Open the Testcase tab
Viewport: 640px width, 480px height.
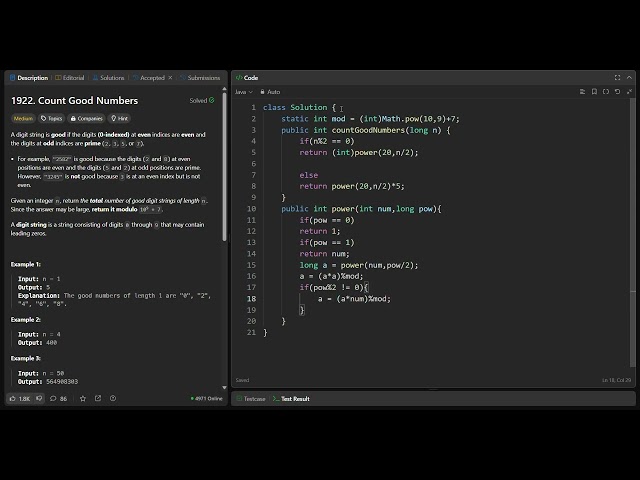pyautogui.click(x=251, y=399)
